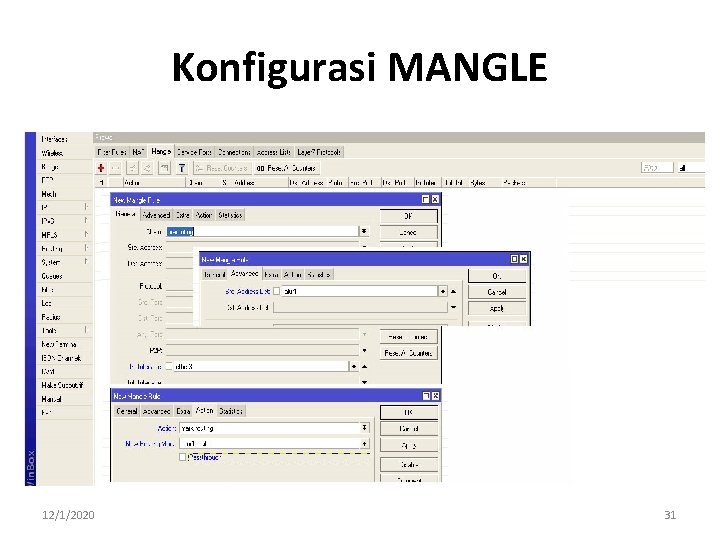720x540 pixels.
Task: Open the In. Interface dropdown
Action: (x=354, y=366)
